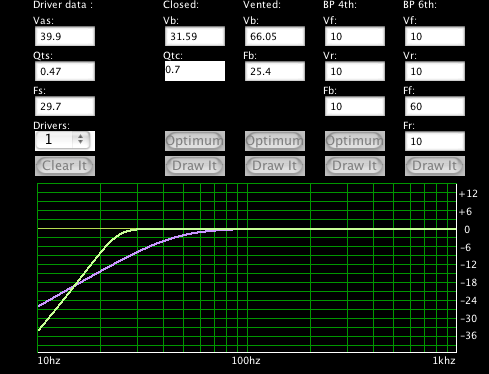Click the BP 6th Vr field
Image resolution: width=489 pixels, height=374 pixels.
tap(435, 71)
